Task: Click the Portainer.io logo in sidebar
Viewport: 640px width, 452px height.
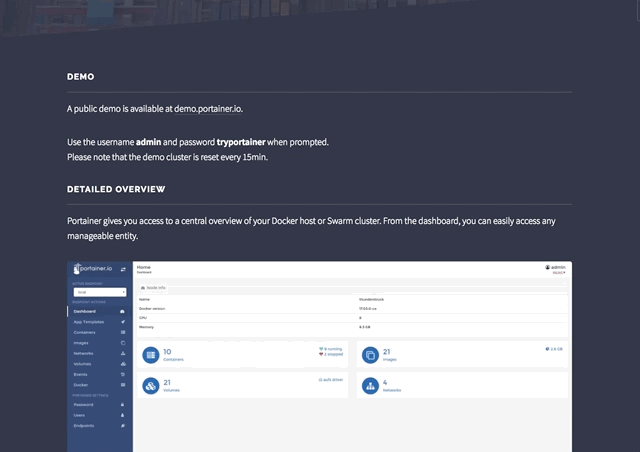Action: 93,269
